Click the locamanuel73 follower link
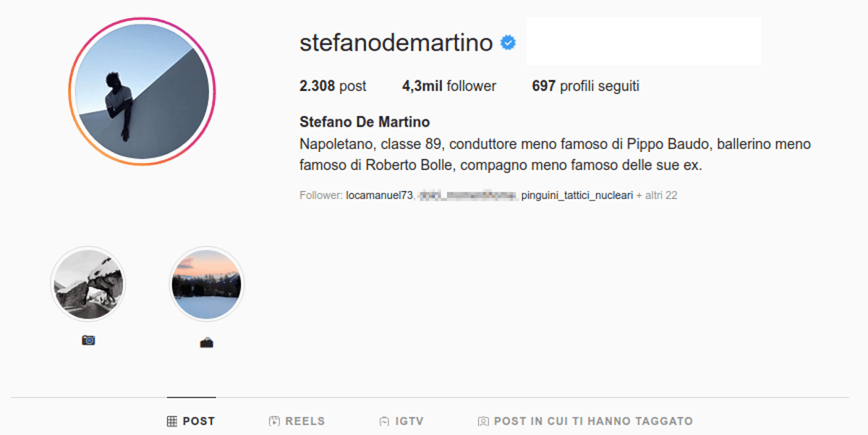 [379, 195]
